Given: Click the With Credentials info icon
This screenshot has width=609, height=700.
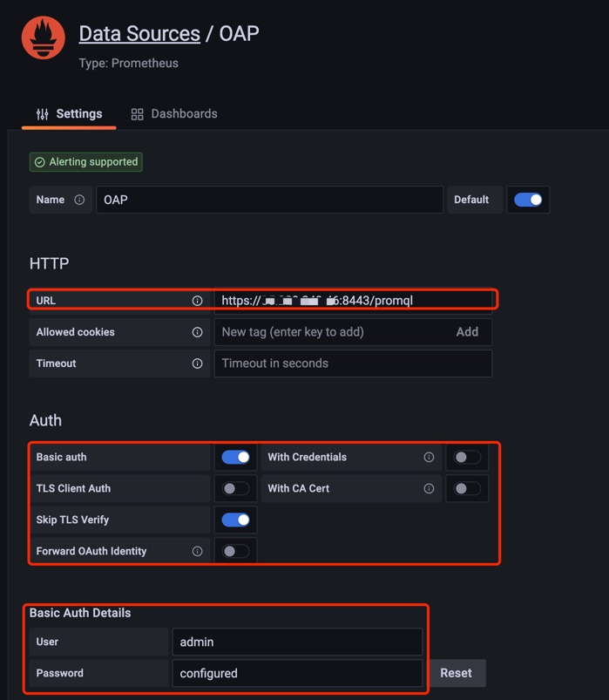Looking at the screenshot, I should [429, 457].
